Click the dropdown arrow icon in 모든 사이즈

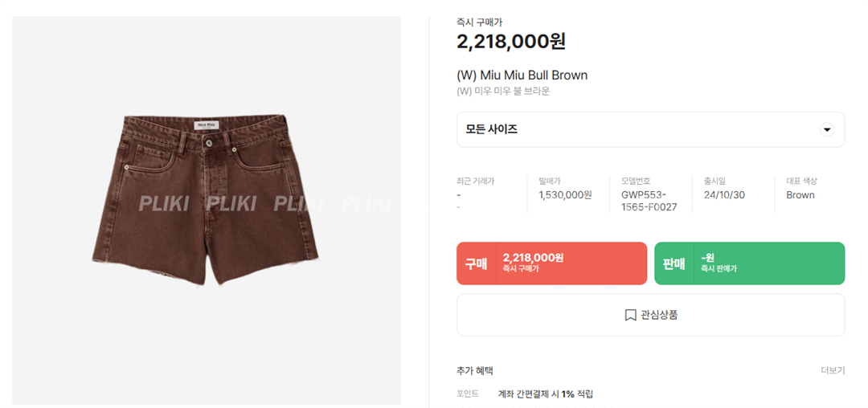click(827, 130)
